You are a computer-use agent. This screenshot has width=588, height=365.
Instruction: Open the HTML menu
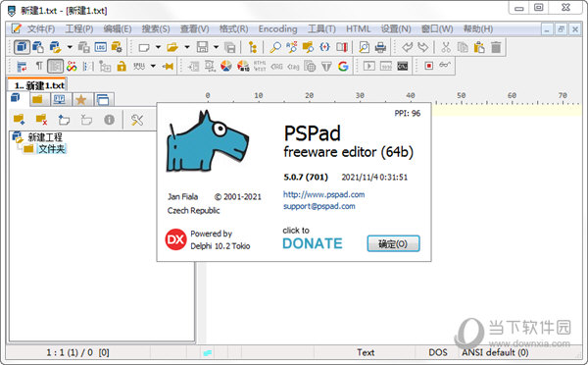pos(358,28)
